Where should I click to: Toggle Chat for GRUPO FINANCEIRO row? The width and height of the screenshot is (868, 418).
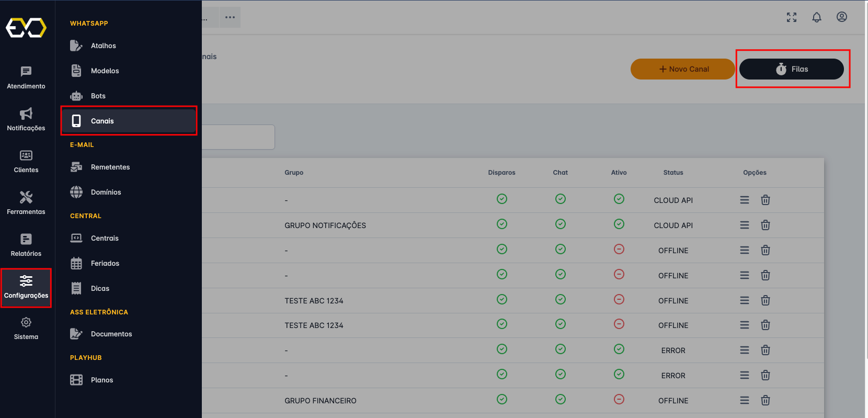[560, 400]
